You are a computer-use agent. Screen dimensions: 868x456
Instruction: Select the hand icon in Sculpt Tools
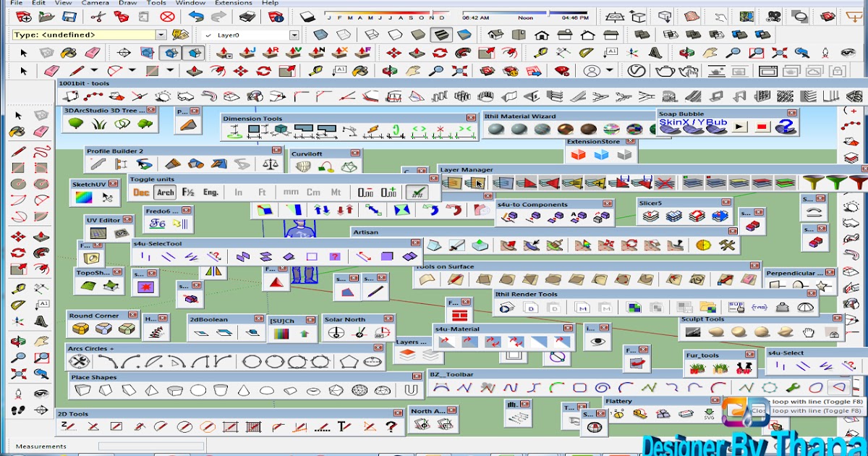(809, 332)
